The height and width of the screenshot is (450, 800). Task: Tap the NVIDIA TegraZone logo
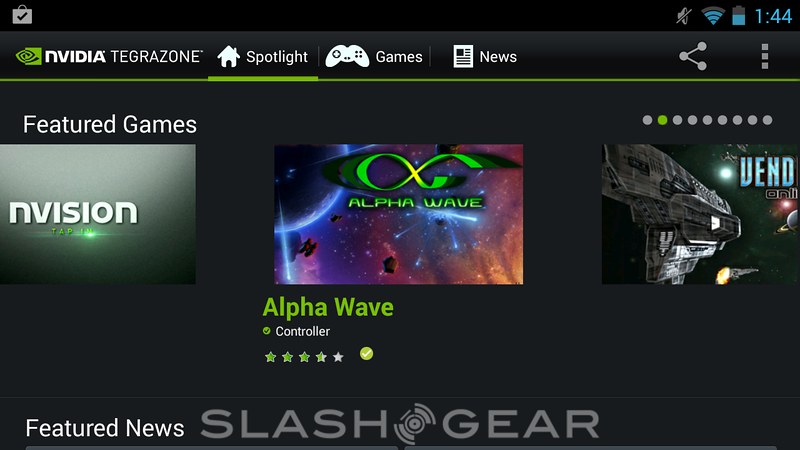click(x=109, y=56)
